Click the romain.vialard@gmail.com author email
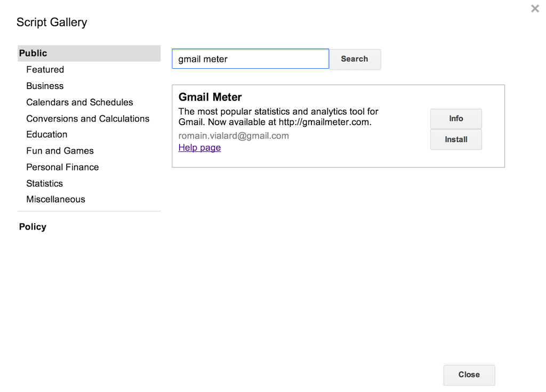The image size is (546, 392). coord(234,136)
